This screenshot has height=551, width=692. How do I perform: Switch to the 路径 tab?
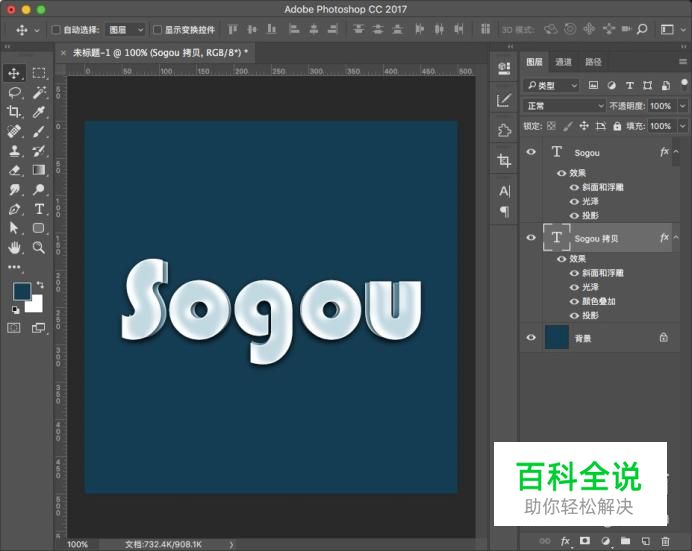click(x=593, y=62)
